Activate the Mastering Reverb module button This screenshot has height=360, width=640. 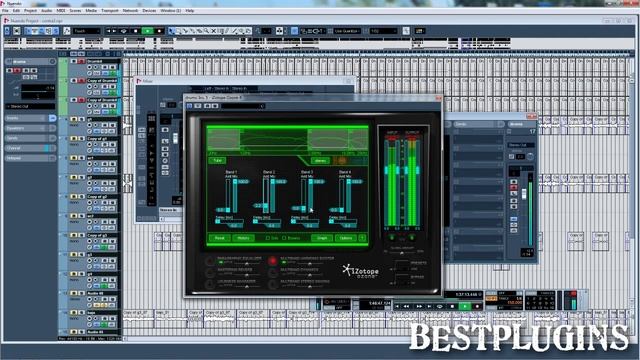(x=209, y=272)
